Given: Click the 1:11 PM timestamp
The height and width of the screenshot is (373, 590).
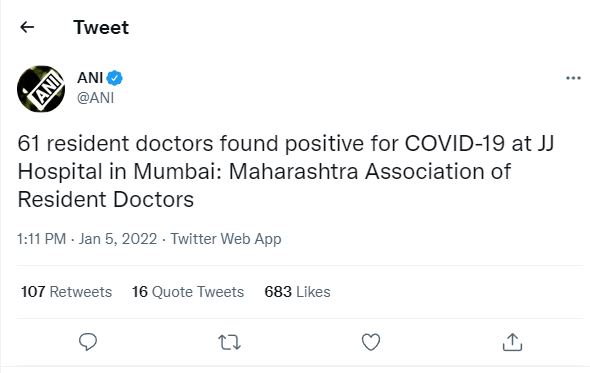Looking at the screenshot, I should tap(41, 239).
